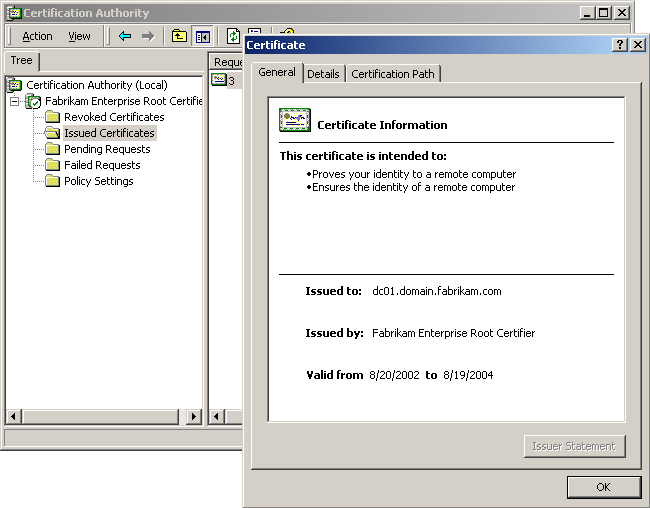Switch to the Details tab
650x508 pixels.
pyautogui.click(x=323, y=74)
